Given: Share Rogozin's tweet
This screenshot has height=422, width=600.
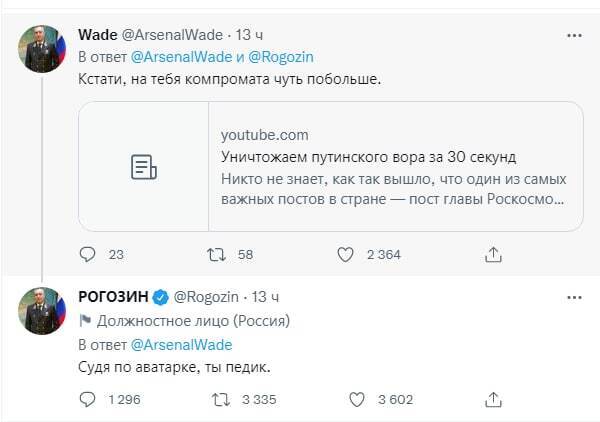Looking at the screenshot, I should 493,400.
